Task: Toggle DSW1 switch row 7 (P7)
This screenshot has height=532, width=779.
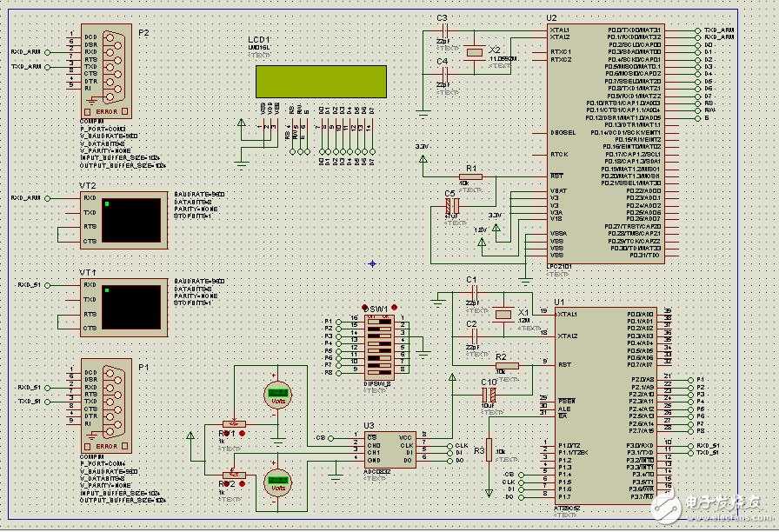Action: (x=380, y=364)
